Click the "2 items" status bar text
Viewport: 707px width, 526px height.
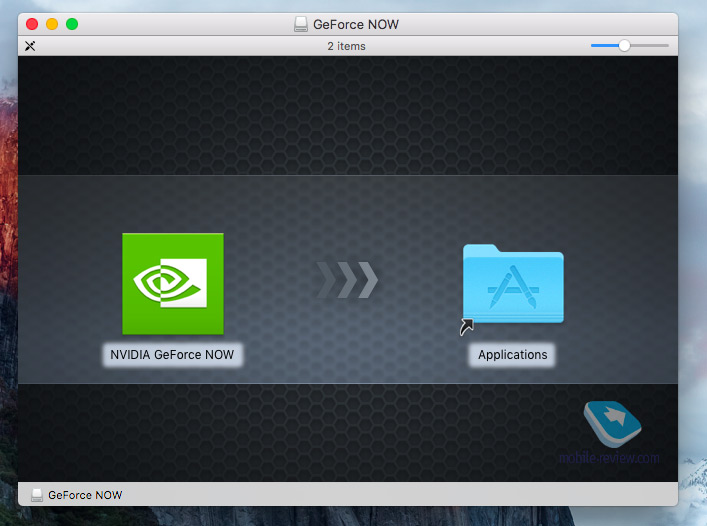tap(346, 46)
